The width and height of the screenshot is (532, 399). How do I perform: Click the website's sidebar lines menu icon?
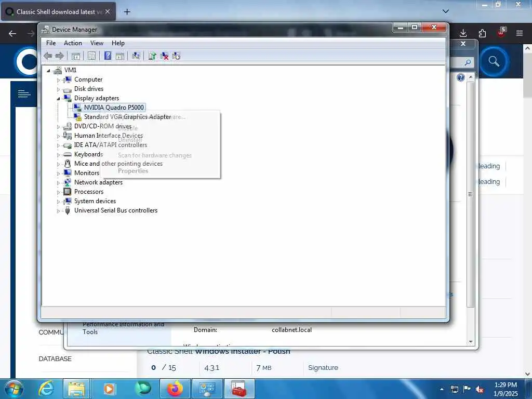tap(24, 94)
